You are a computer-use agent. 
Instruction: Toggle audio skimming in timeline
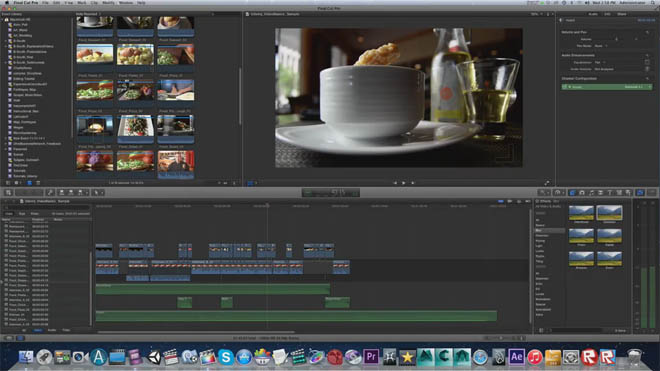coord(510,202)
